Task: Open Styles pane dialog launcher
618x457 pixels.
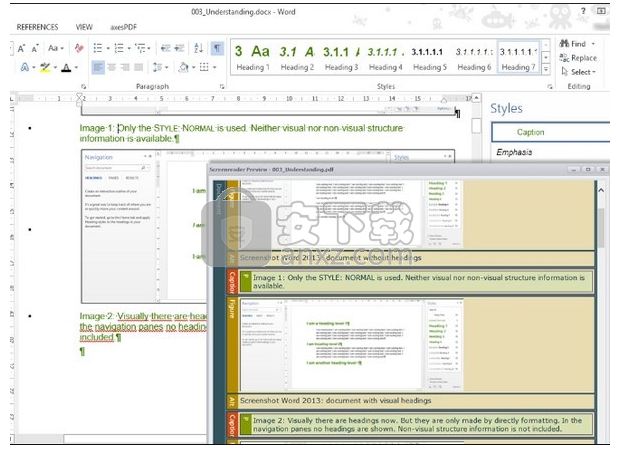Action: pyautogui.click(x=550, y=86)
